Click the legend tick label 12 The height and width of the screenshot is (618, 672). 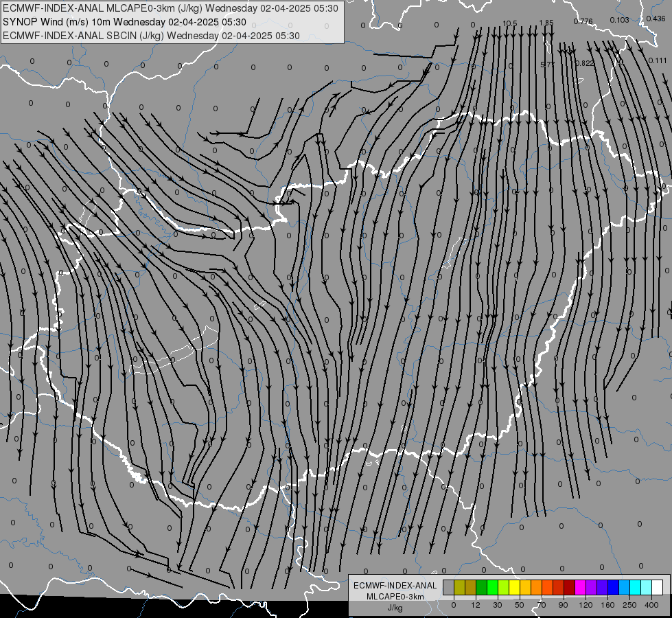(x=476, y=605)
